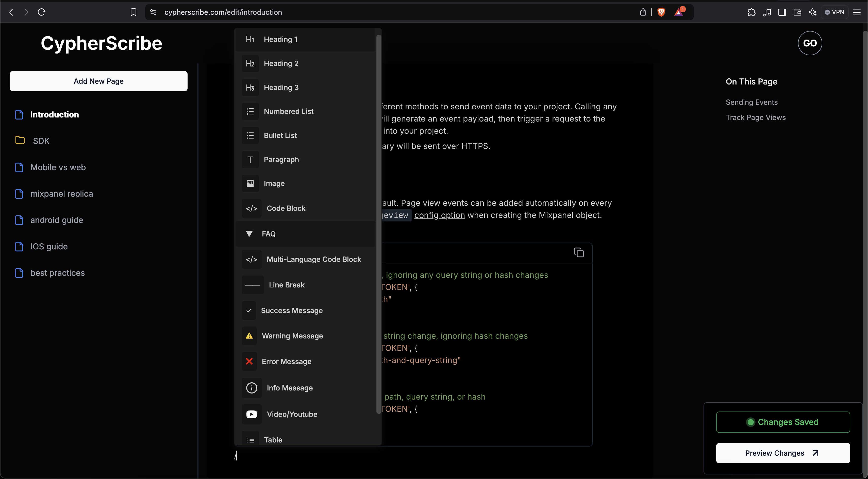Choose Heading 1 from block menu
Viewport: 868px width, 479px height.
(305, 39)
